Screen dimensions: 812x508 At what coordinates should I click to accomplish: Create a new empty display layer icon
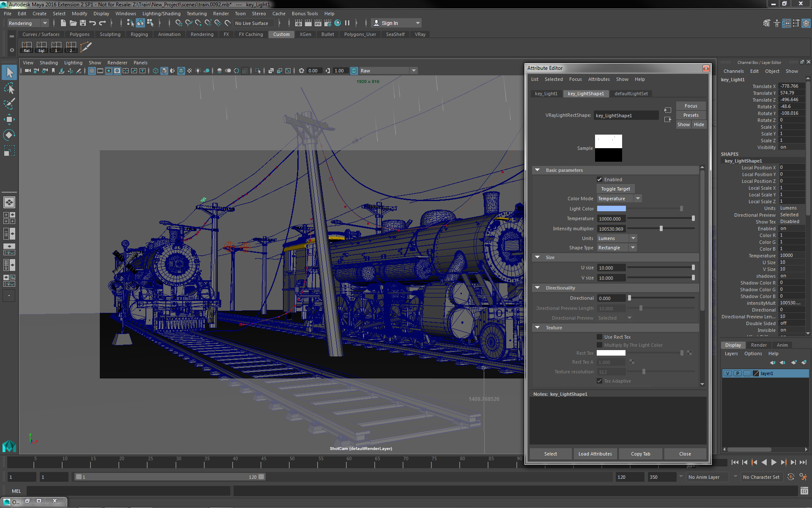794,362
